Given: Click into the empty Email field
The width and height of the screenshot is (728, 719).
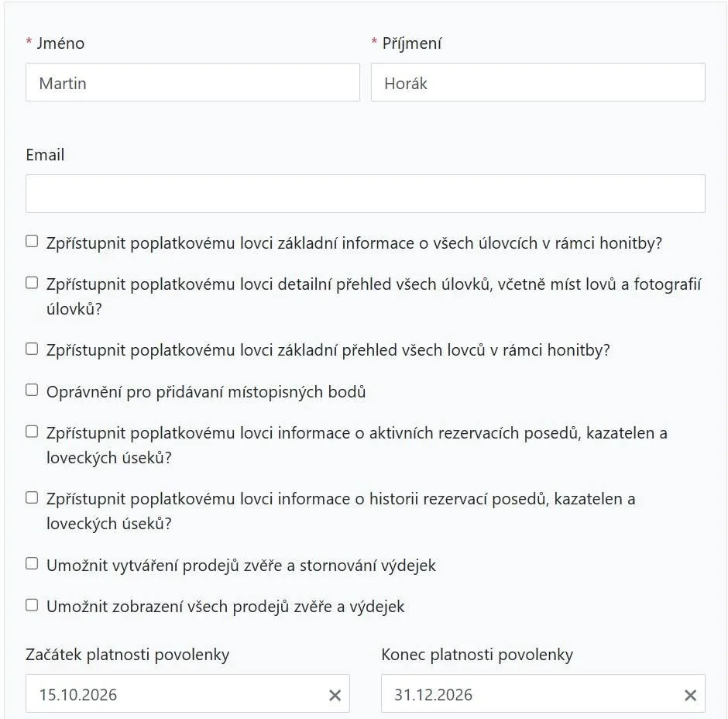Looking at the screenshot, I should (366, 194).
